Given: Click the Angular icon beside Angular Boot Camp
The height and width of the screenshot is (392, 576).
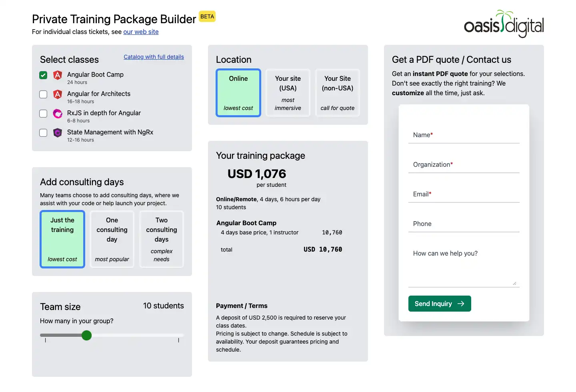Looking at the screenshot, I should (57, 75).
